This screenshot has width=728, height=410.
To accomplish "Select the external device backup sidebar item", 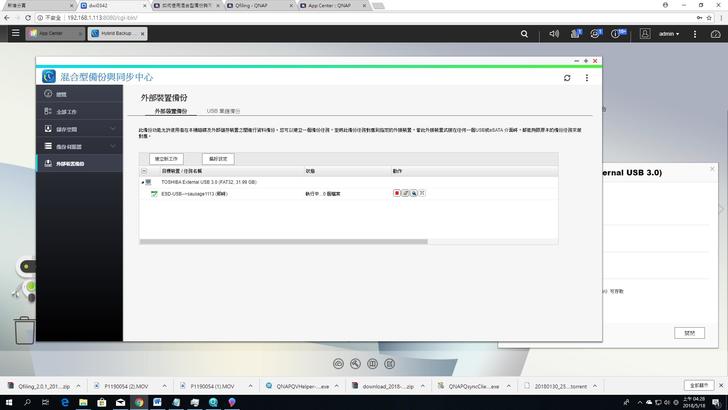I will tap(79, 163).
